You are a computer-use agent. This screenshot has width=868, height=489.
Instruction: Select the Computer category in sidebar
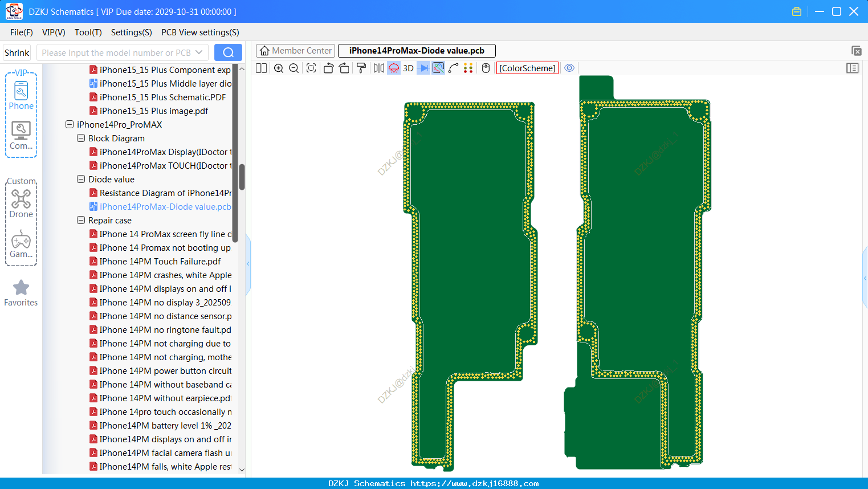click(21, 136)
